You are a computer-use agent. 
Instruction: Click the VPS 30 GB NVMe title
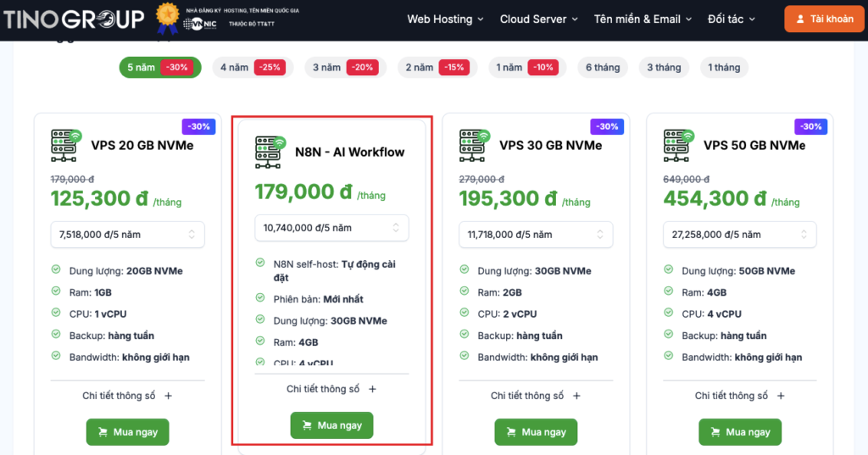click(551, 146)
